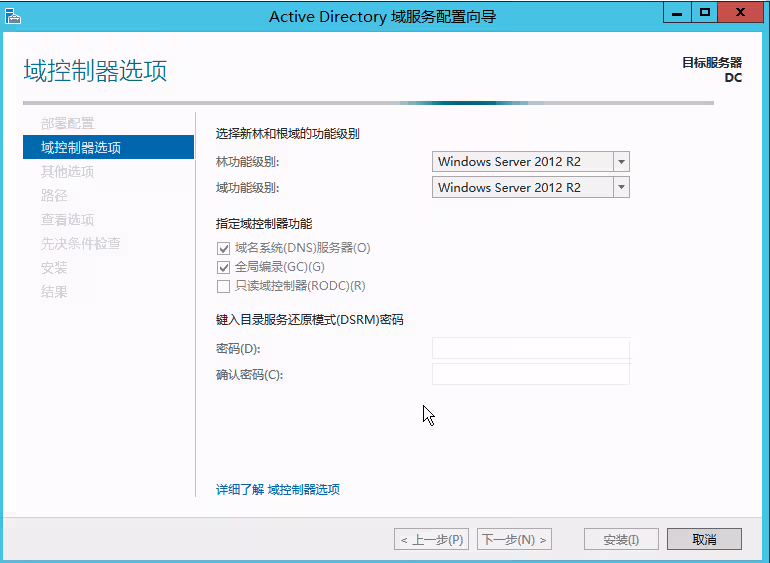This screenshot has width=770, height=563.
Task: Click 上一步(P) button
Action: click(432, 539)
